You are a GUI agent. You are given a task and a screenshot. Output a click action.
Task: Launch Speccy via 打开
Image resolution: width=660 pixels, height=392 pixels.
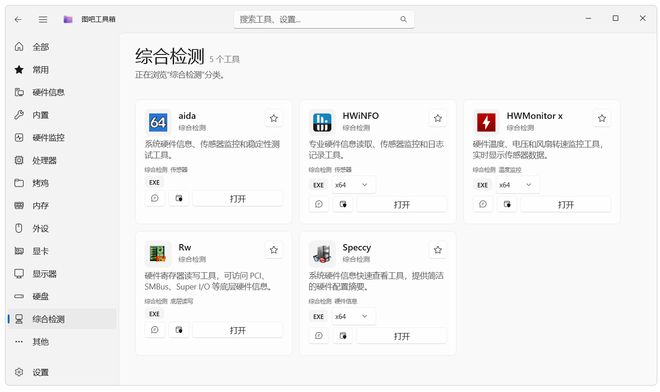point(402,336)
